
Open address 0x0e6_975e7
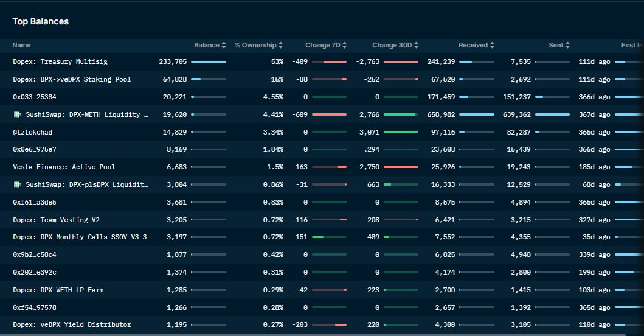coord(35,149)
